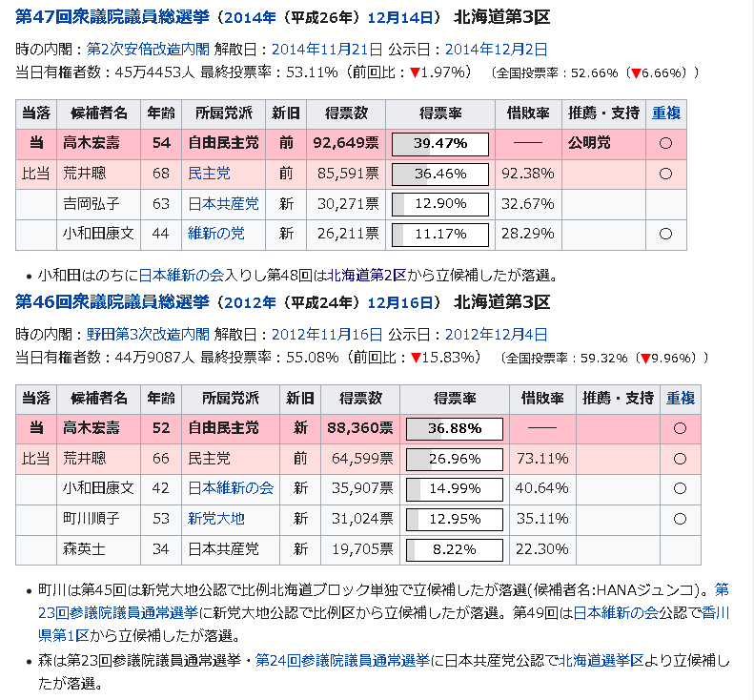754x700 pixels.
Task: Click 11.17% vote share bar
Action: coord(440,235)
